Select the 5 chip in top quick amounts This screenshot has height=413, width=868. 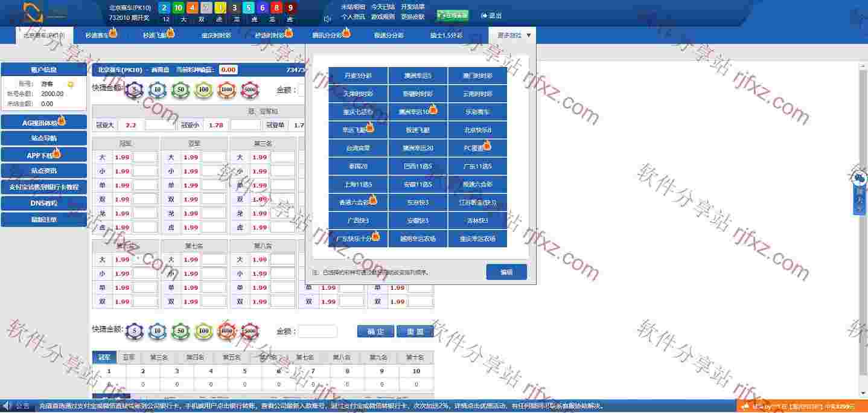tap(135, 91)
